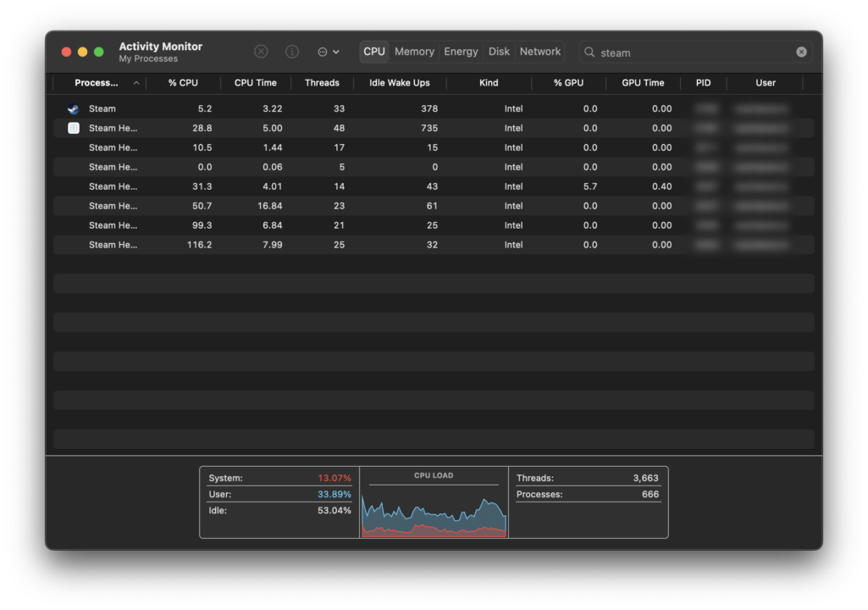Sort by User column header

[x=766, y=82]
